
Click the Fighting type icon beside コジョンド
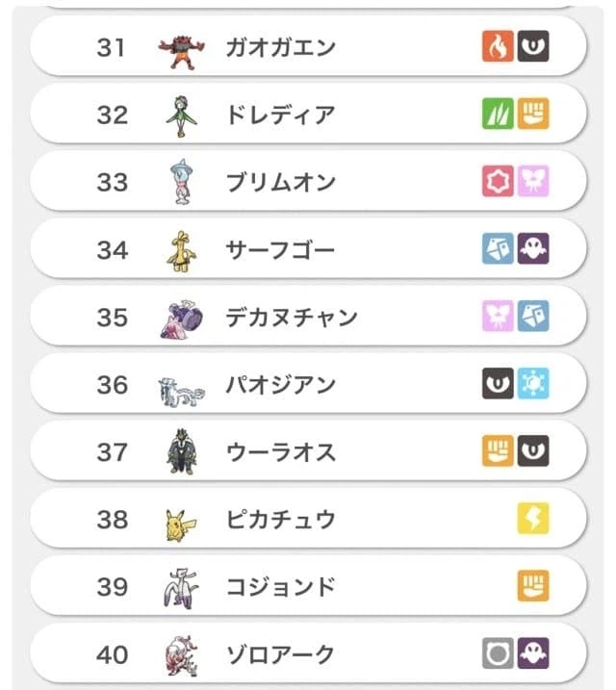point(533,586)
